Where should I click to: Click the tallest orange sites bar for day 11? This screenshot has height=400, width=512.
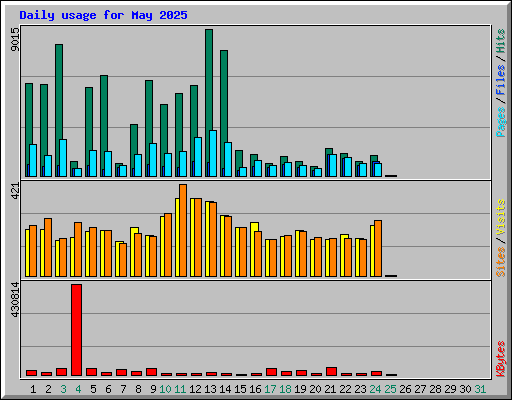(x=183, y=230)
